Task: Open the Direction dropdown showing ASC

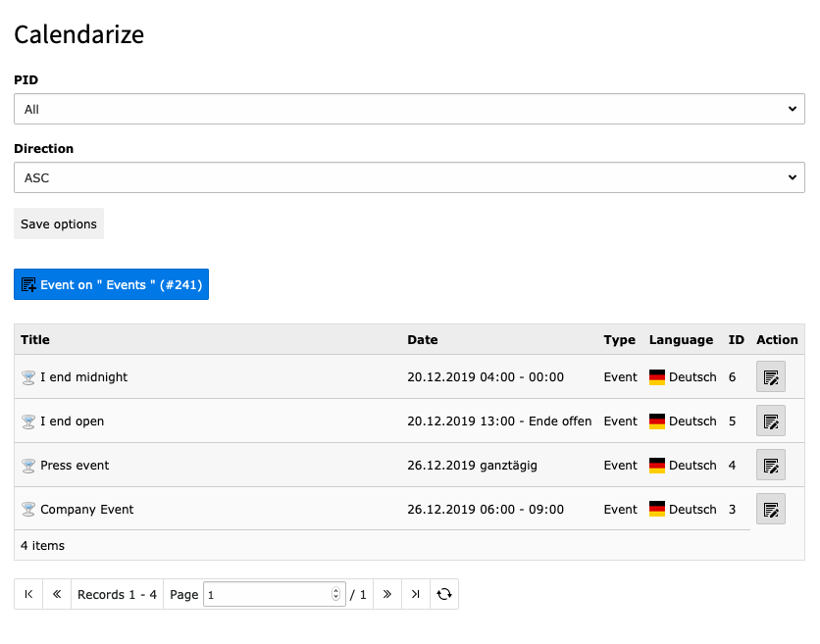Action: coord(409,177)
